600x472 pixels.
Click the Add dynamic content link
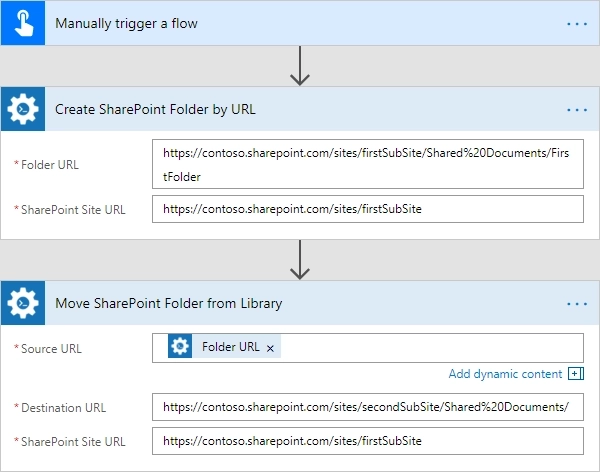[x=505, y=374]
